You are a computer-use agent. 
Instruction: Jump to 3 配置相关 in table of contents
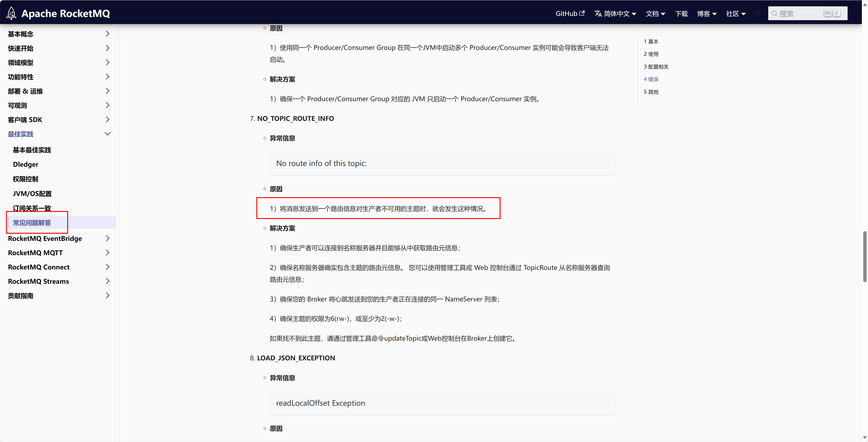[656, 67]
